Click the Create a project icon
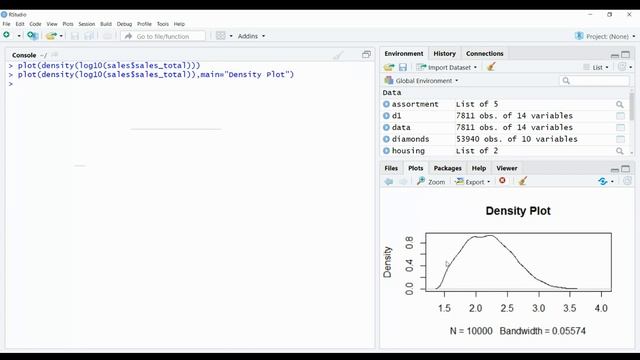Screen dimensions: 640x360 pyautogui.click(x=33, y=36)
